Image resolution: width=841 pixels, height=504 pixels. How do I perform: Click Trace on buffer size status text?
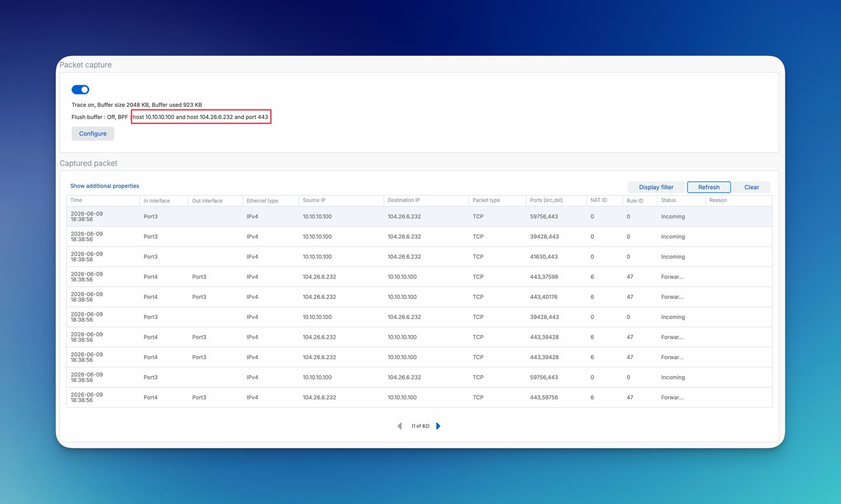(x=137, y=105)
